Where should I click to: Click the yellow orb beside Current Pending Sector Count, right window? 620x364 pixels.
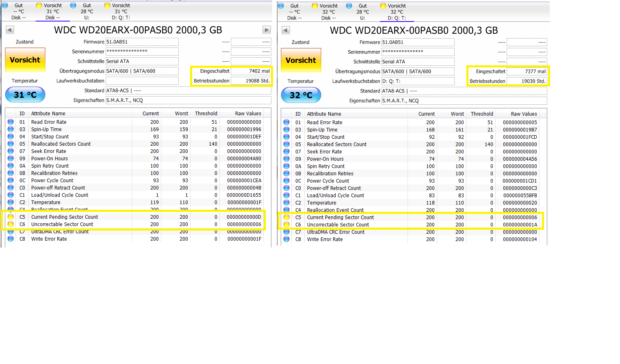coord(286,217)
